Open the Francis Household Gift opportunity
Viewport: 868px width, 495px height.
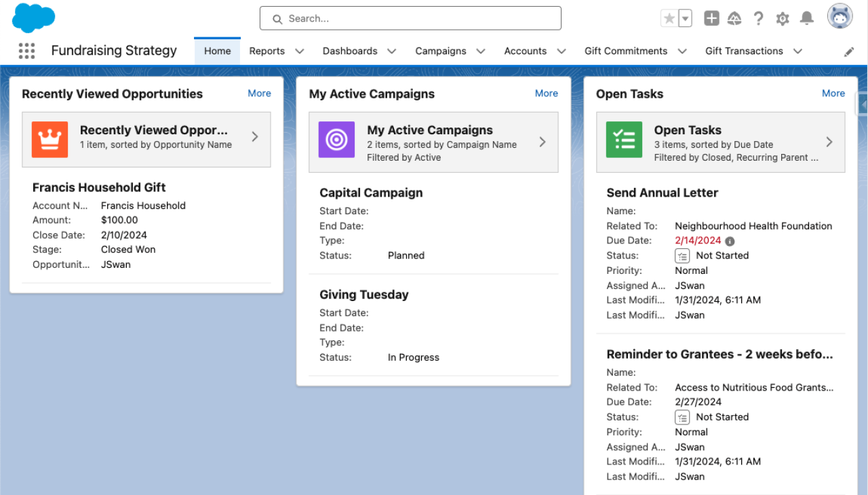(x=99, y=188)
